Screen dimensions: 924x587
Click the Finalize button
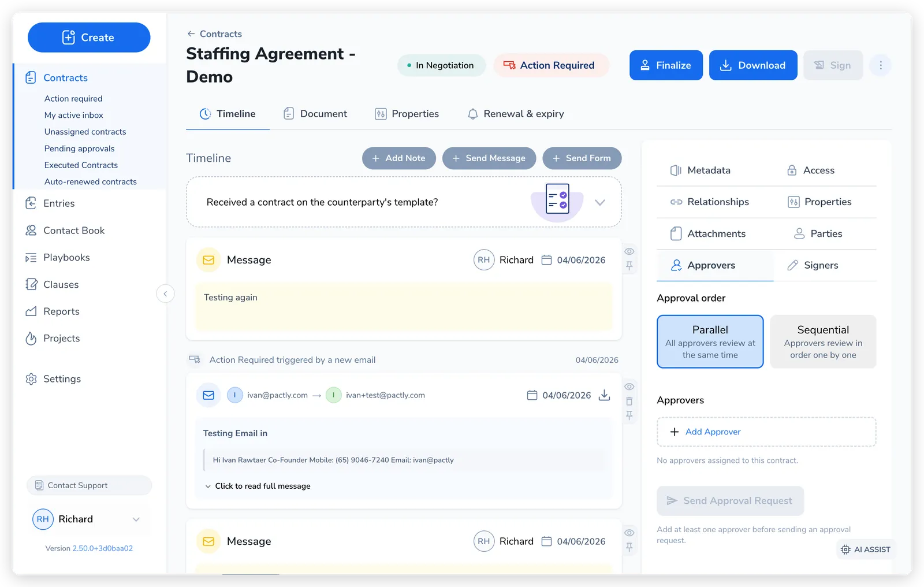[x=666, y=65]
